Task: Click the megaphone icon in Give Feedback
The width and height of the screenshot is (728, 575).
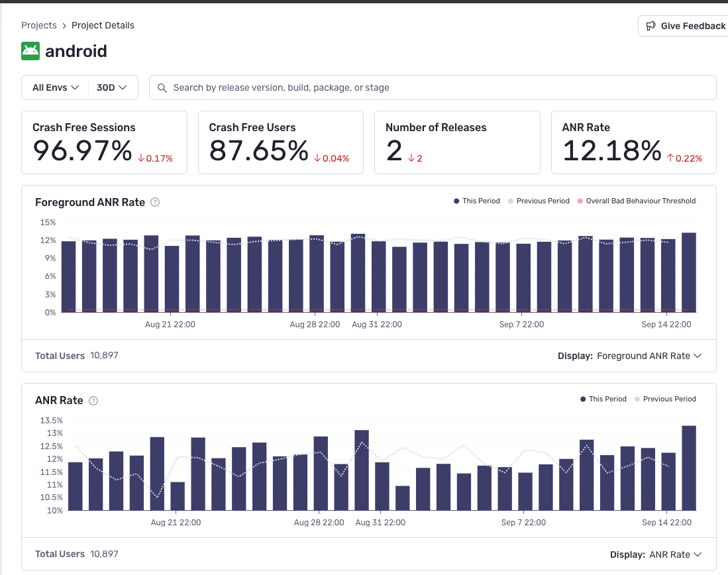Action: (x=650, y=26)
